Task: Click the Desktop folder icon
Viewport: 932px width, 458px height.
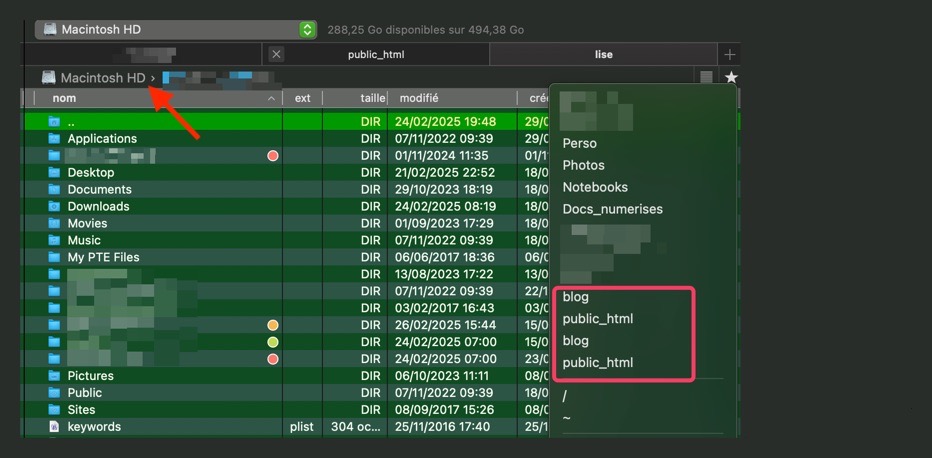Action: click(55, 173)
